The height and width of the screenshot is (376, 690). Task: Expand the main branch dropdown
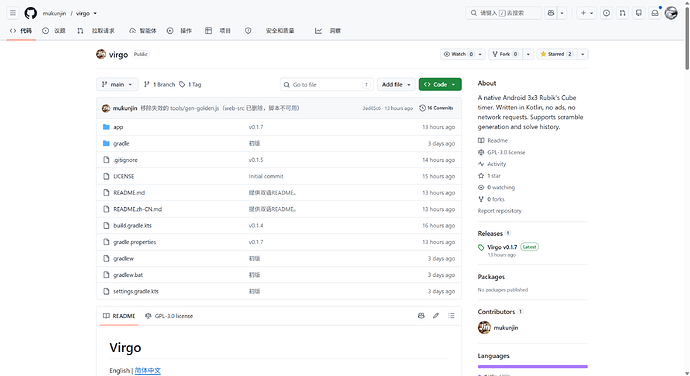pos(117,85)
